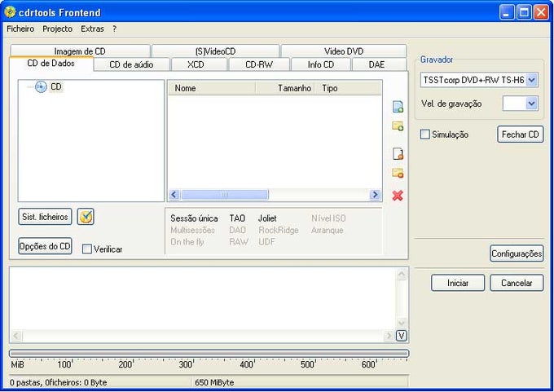Switch to the (S)VideoCD tab

pos(216,51)
